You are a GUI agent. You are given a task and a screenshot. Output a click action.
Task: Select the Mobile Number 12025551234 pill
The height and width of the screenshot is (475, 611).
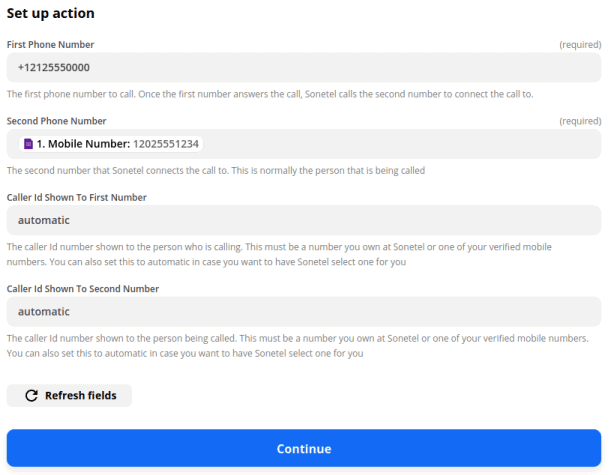click(x=112, y=144)
